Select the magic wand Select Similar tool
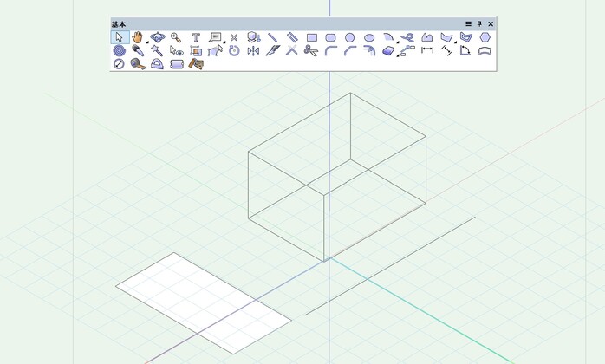The image size is (605, 364). pyautogui.click(x=157, y=50)
